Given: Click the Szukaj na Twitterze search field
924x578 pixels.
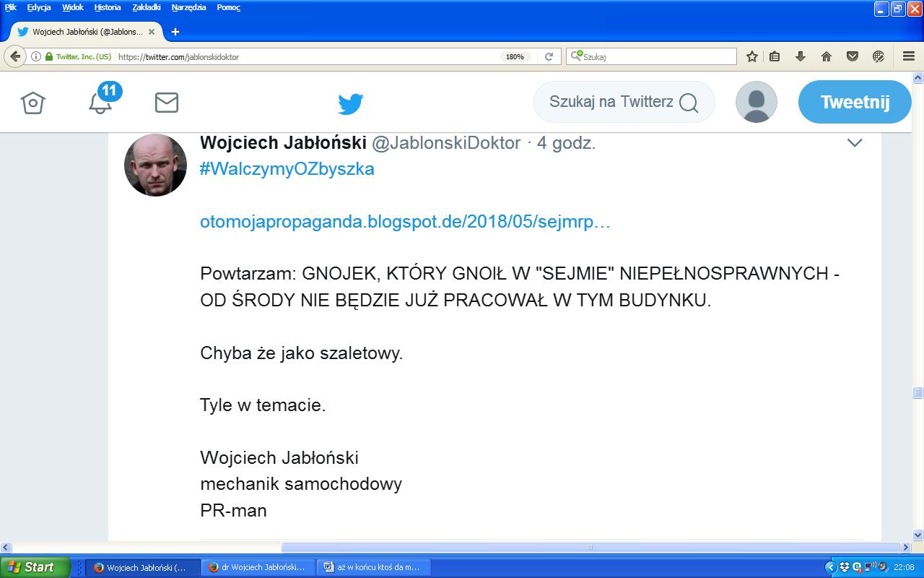Looking at the screenshot, I should [610, 102].
